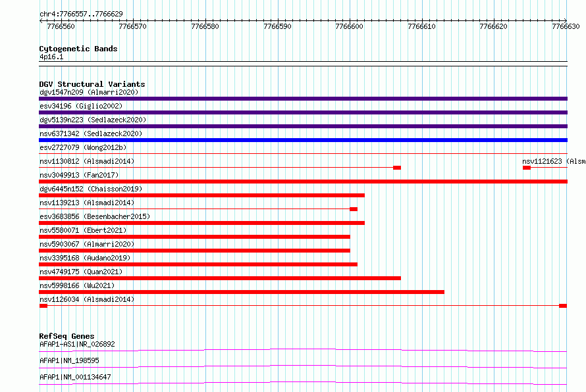Click the red bar under nsv3395168
586x392 pixels.
(x=198, y=264)
